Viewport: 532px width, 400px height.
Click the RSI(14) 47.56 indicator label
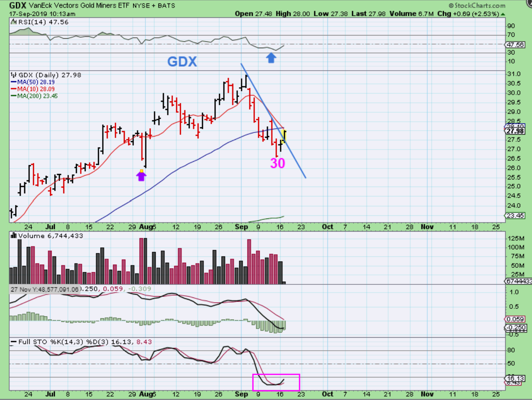(x=43, y=22)
